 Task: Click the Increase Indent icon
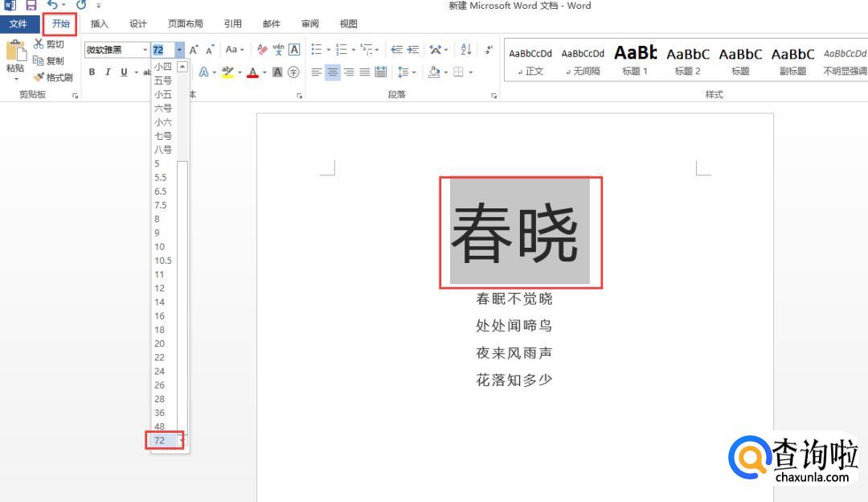(x=413, y=50)
